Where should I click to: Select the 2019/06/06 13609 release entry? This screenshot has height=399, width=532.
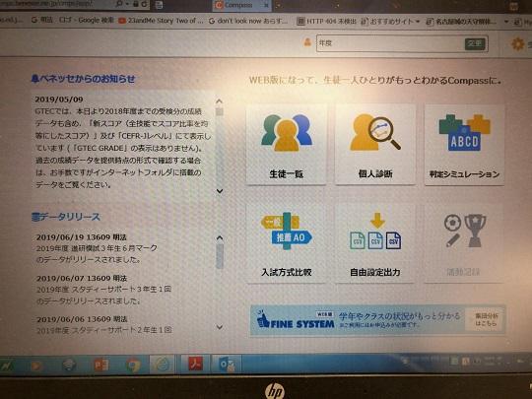[82, 319]
